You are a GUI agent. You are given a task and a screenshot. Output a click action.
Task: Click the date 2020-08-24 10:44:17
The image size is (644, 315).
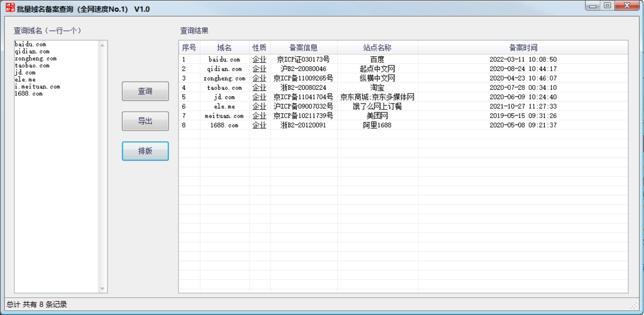pyautogui.click(x=523, y=69)
